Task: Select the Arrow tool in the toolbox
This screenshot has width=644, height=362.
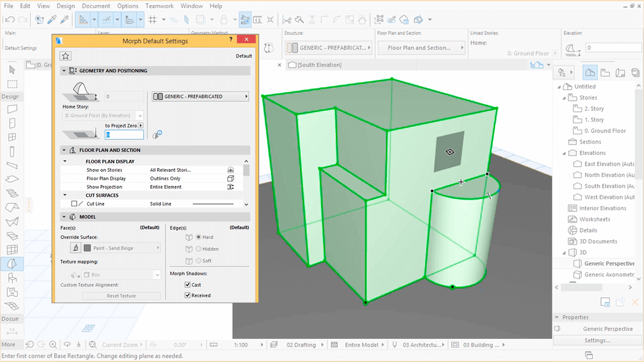Action: coord(12,70)
